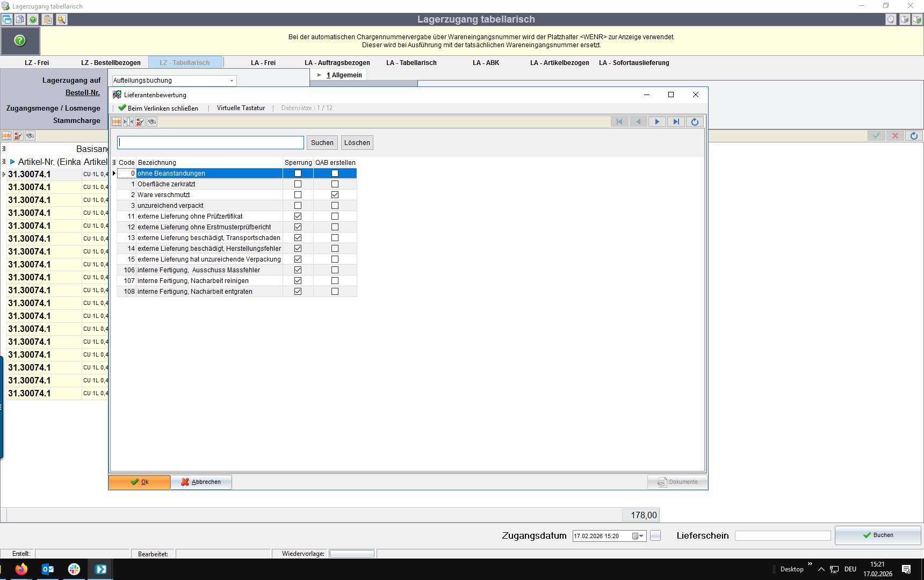Switch to the LZ - Bestellbezogen tab
This screenshot has height=580, width=924.
point(111,63)
